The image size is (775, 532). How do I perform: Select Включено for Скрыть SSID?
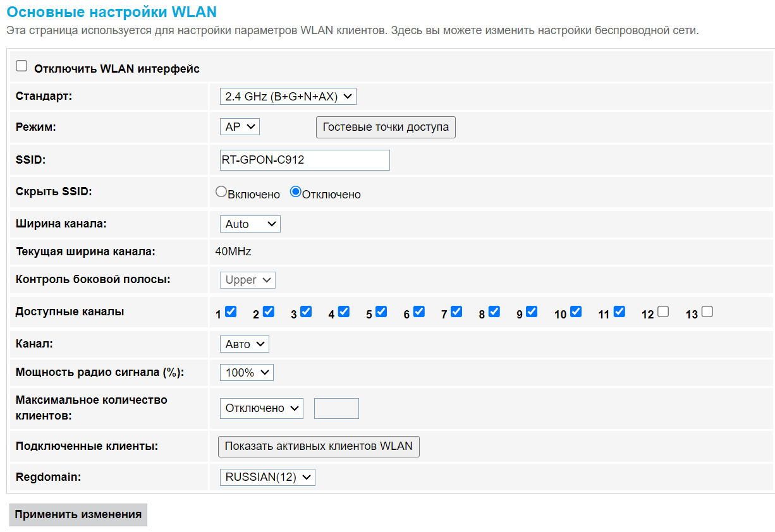[221, 192]
